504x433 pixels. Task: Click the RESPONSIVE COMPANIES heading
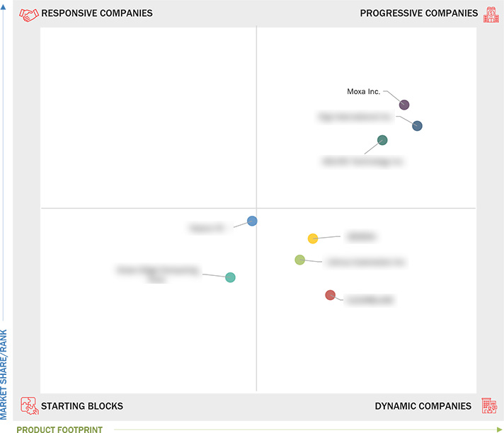point(97,13)
